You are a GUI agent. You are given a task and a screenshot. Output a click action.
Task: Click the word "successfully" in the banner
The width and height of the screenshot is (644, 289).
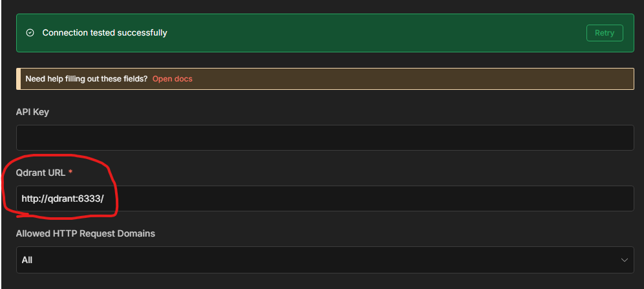point(142,33)
